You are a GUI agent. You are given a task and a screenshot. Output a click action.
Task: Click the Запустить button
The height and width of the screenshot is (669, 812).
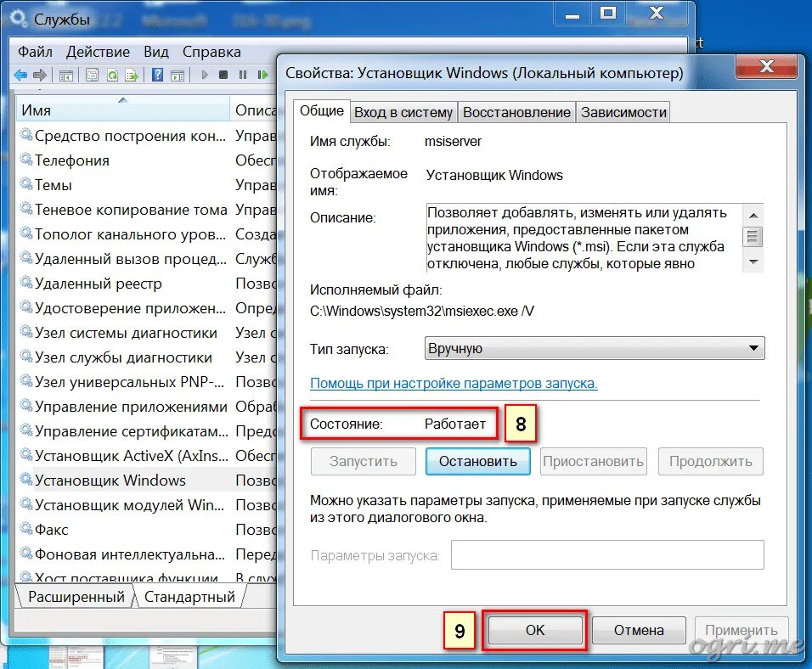pos(363,461)
